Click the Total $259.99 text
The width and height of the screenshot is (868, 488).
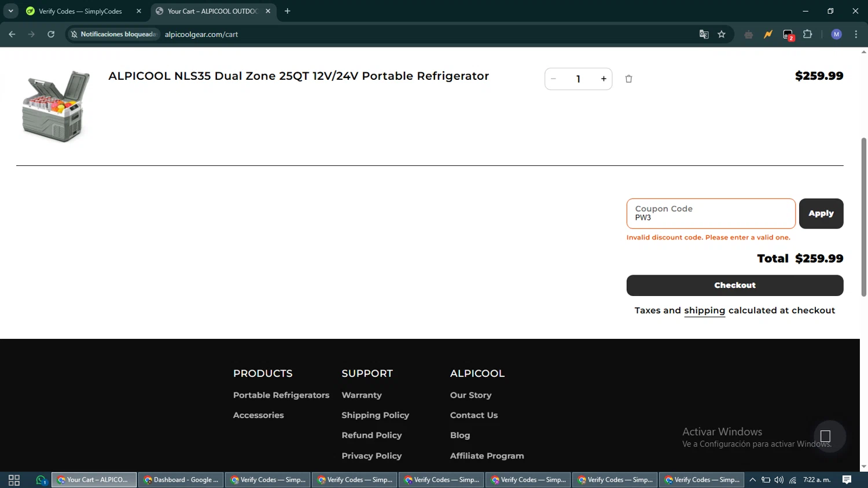tap(800, 258)
